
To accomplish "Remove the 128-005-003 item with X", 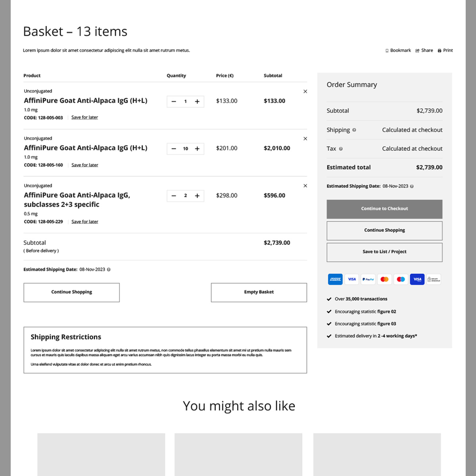I will coord(305,91).
